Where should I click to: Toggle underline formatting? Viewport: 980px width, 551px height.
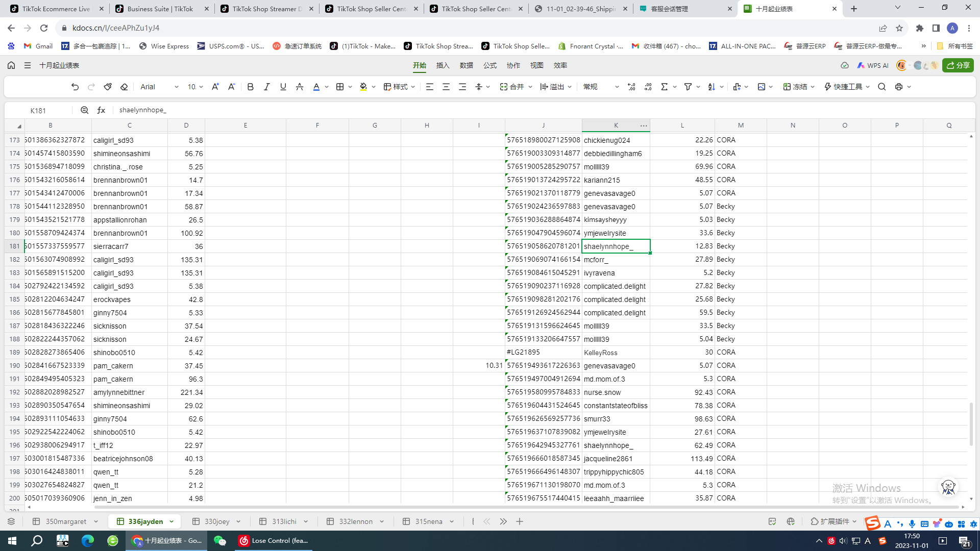tap(283, 87)
